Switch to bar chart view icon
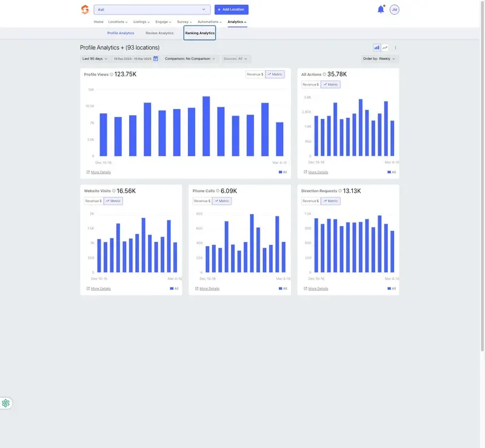This screenshot has height=448, width=485. point(376,48)
